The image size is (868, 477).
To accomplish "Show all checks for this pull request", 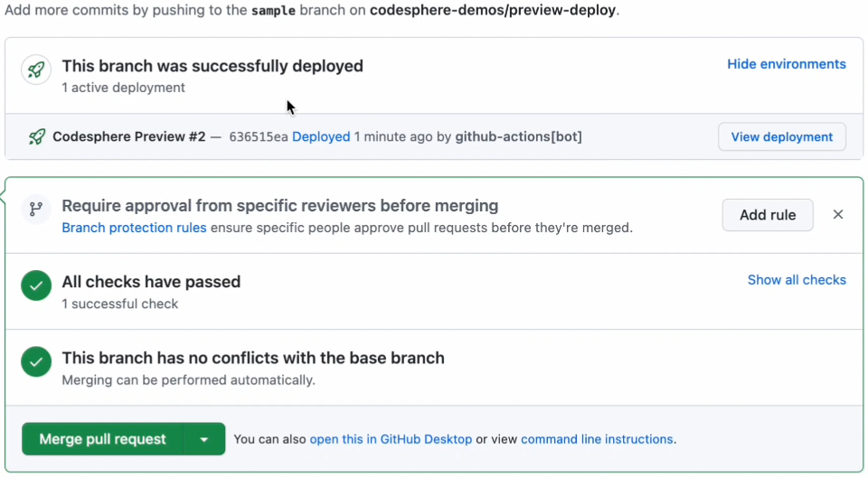I will click(x=796, y=280).
